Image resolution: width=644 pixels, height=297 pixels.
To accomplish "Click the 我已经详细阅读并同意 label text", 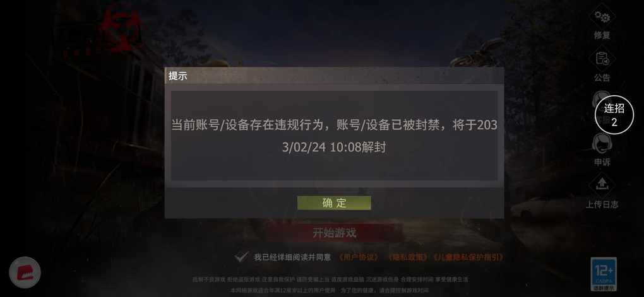I will [292, 257].
